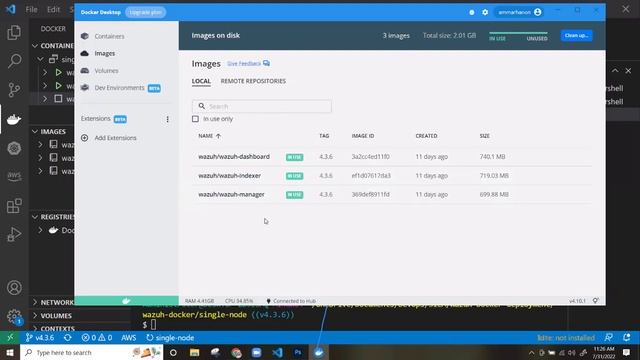This screenshot has width=640, height=360.
Task: Click the image Search field
Action: pyautogui.click(x=262, y=106)
